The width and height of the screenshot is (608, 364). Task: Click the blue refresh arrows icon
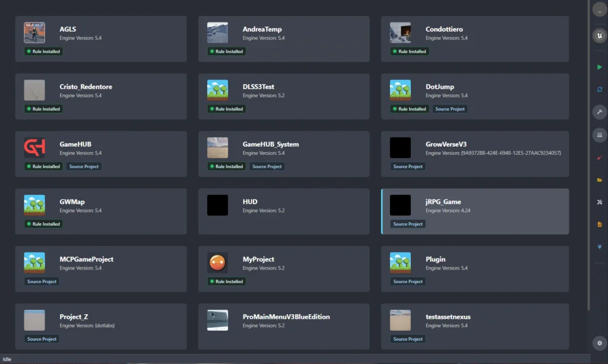pos(599,89)
